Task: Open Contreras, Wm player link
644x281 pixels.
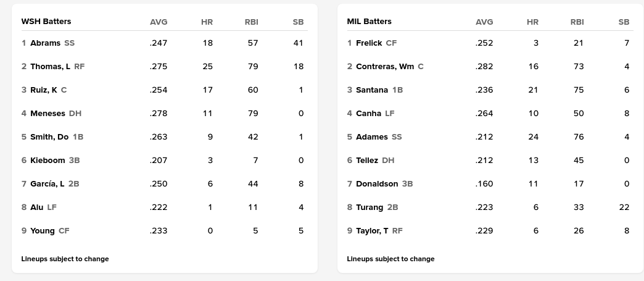Action: 385,67
